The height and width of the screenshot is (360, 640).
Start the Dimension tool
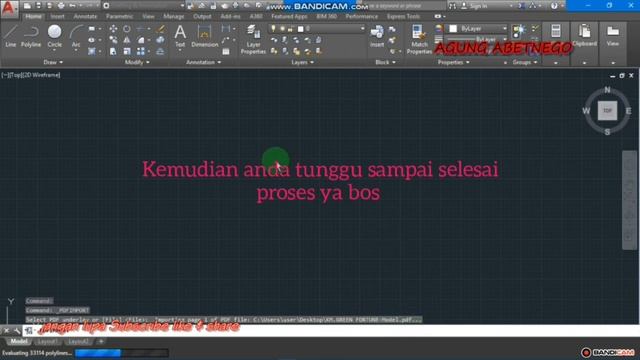coord(204,36)
